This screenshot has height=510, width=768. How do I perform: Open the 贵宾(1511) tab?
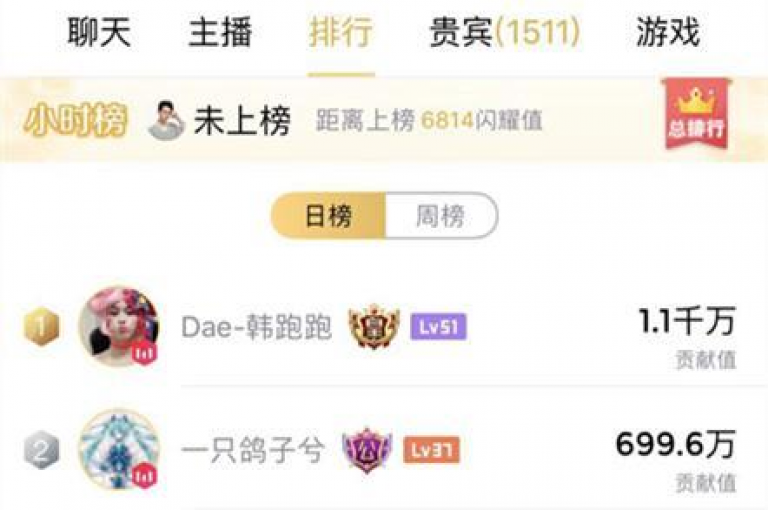(x=504, y=32)
